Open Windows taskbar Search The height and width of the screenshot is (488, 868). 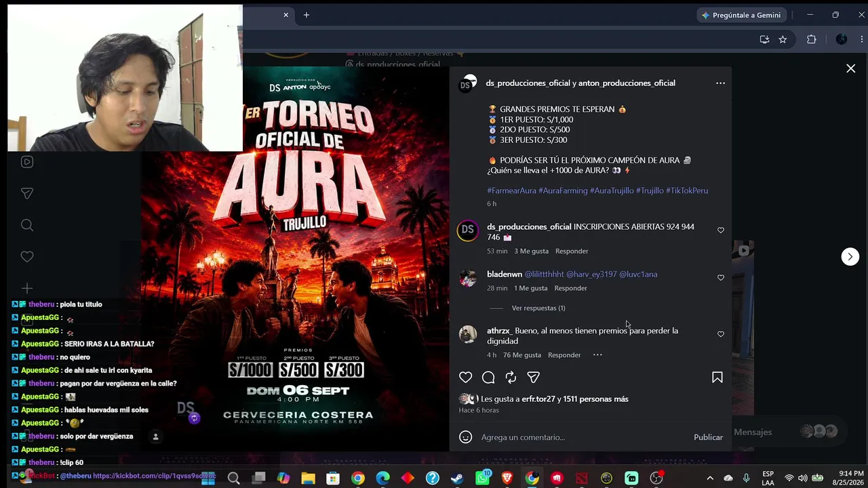(x=234, y=479)
